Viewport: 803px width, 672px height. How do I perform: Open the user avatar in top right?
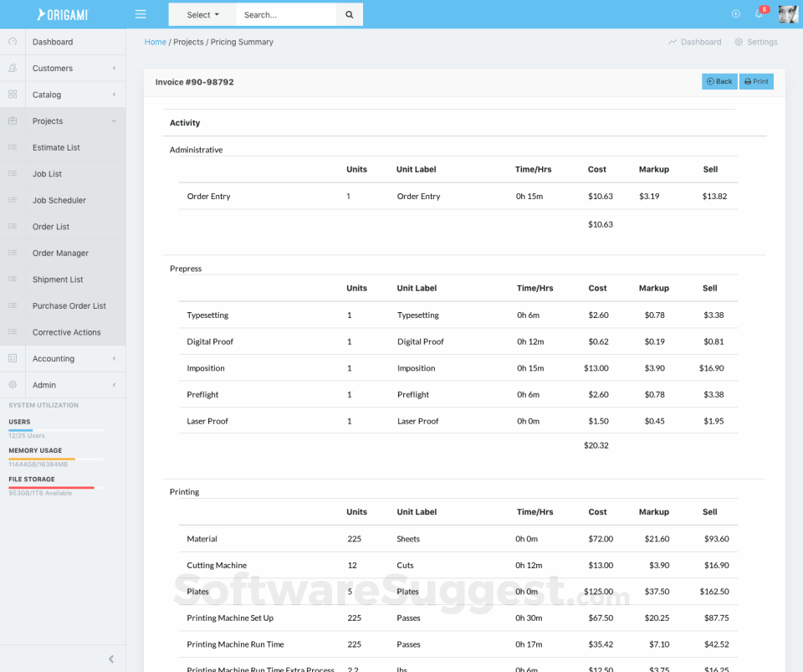pos(788,13)
